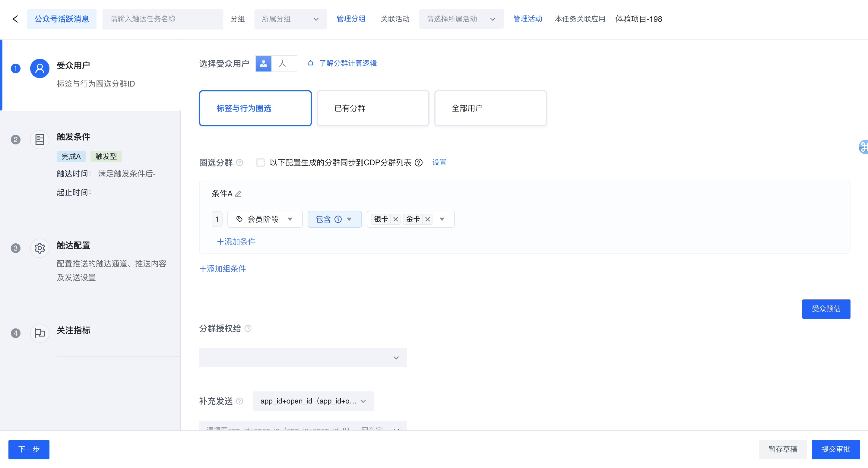Remove the 金卡 tag
The height and width of the screenshot is (468, 868).
point(428,219)
